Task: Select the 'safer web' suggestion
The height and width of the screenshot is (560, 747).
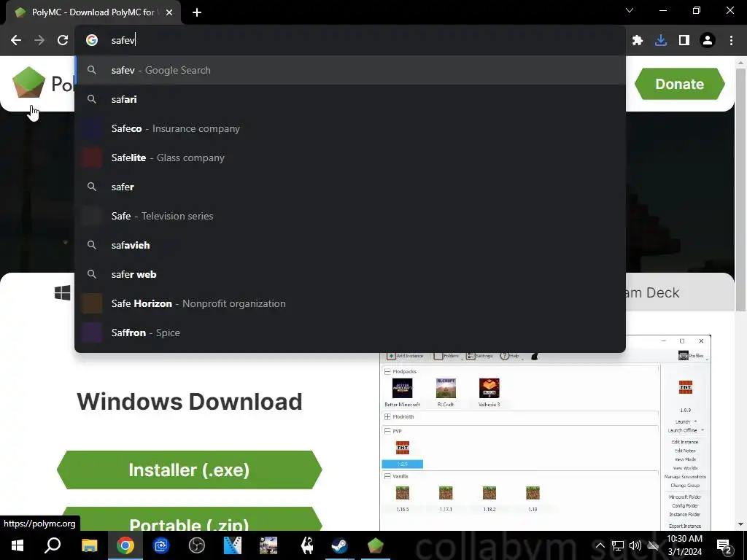Action: tap(350, 274)
